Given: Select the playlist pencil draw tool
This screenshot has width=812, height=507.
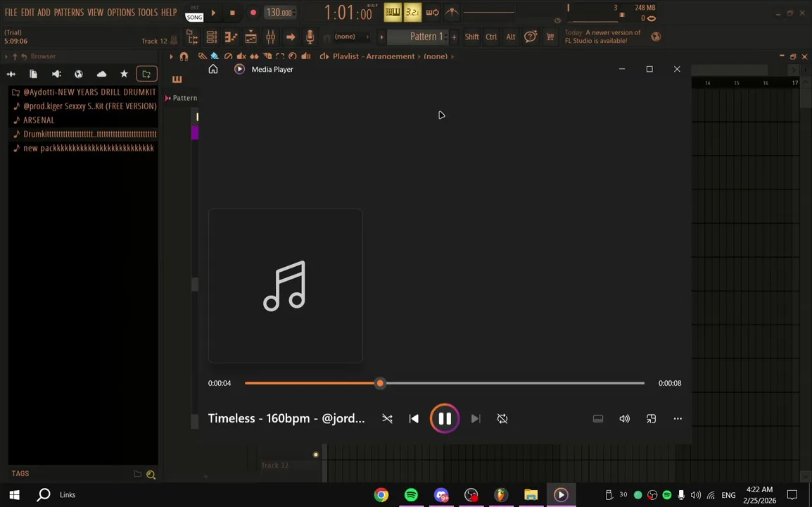Looking at the screenshot, I should (202, 56).
